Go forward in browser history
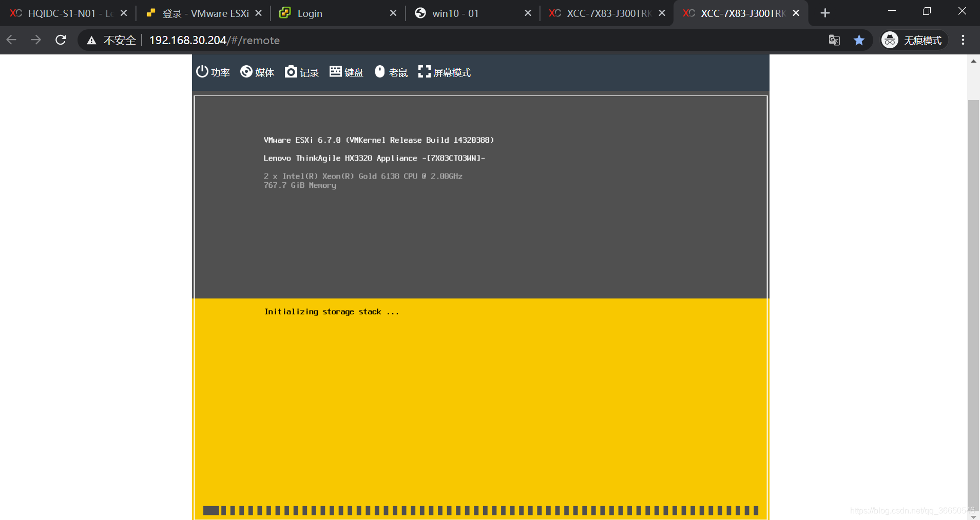The height and width of the screenshot is (520, 980). tap(36, 40)
